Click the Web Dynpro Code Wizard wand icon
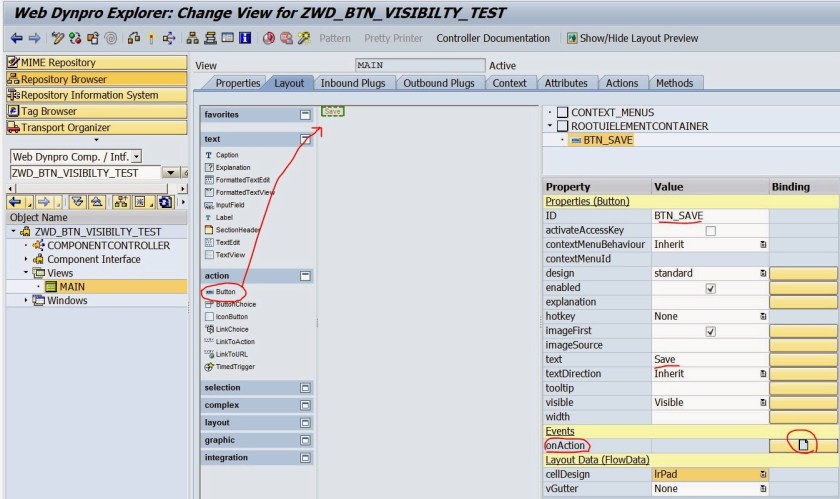This screenshot has height=499, width=840. tap(304, 38)
